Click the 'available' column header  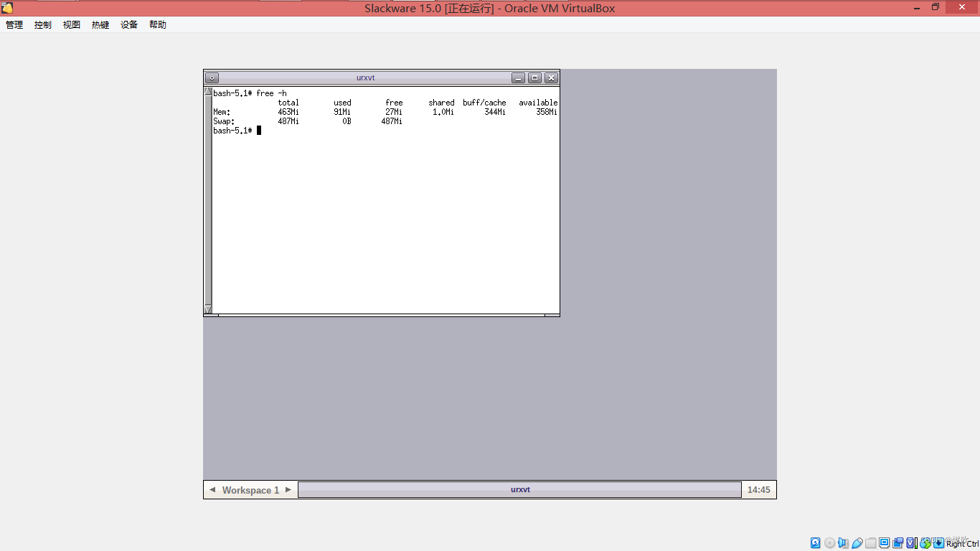(538, 103)
